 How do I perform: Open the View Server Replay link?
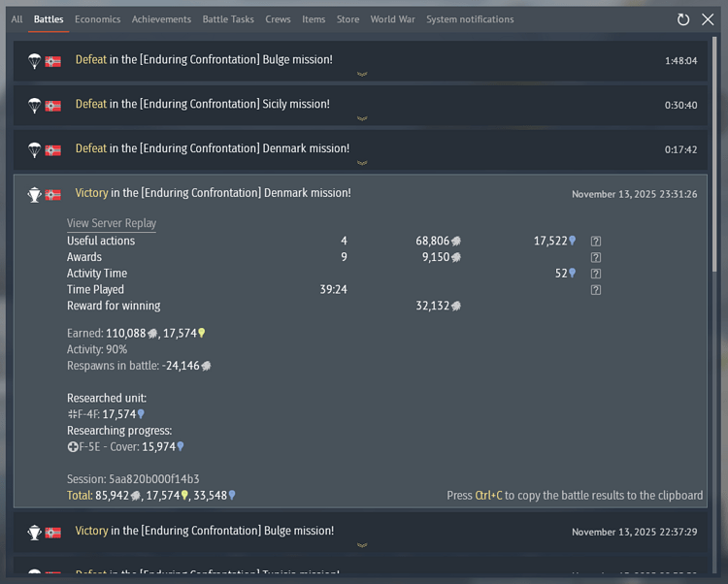tap(111, 223)
